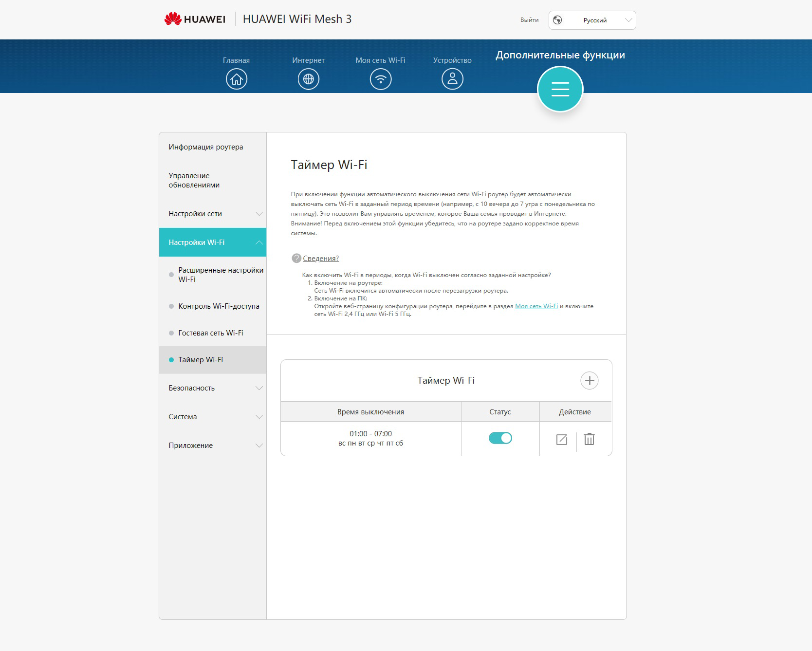This screenshot has width=812, height=651.
Task: Open Дополнительные функции hamburger menu circle
Action: (x=560, y=89)
